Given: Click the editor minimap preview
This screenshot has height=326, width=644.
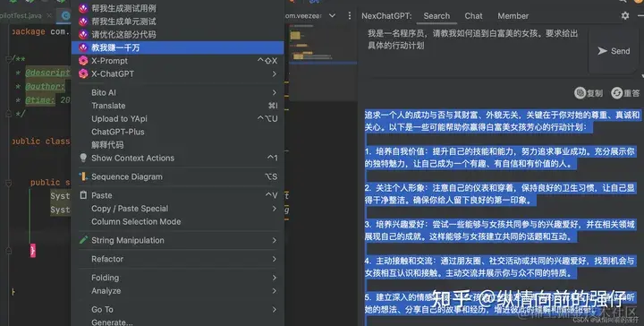Looking at the screenshot, I should coord(323,63).
